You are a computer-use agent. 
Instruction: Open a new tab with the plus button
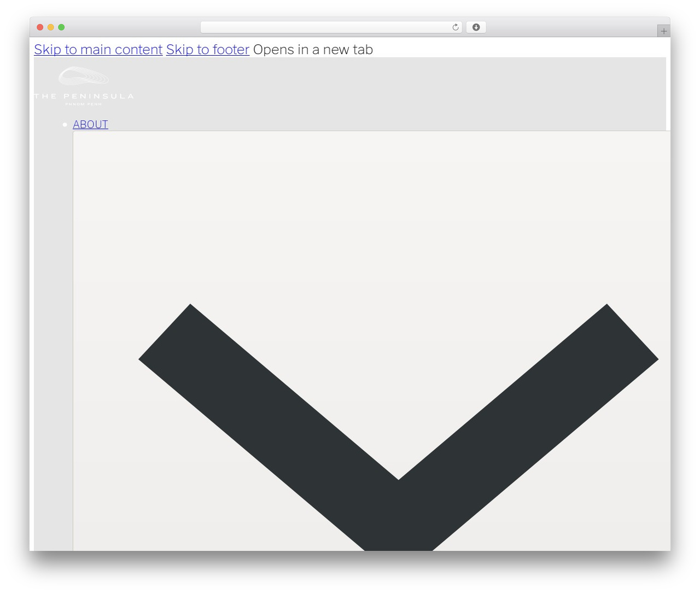coord(663,31)
